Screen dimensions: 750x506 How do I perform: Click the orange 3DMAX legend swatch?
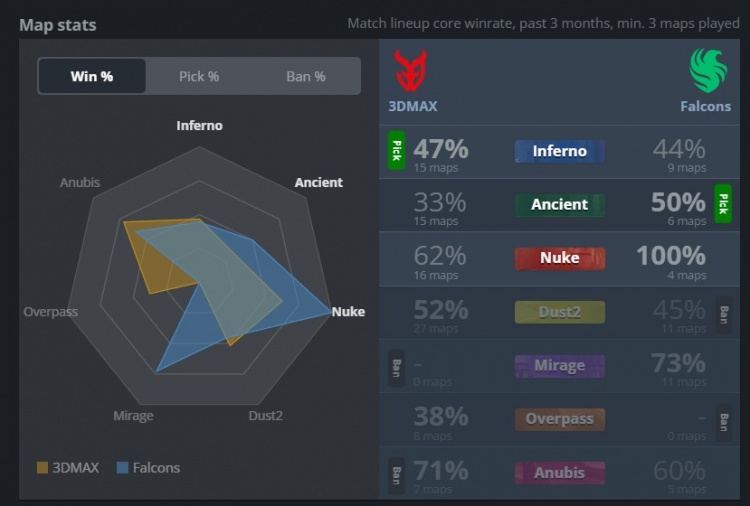point(42,467)
